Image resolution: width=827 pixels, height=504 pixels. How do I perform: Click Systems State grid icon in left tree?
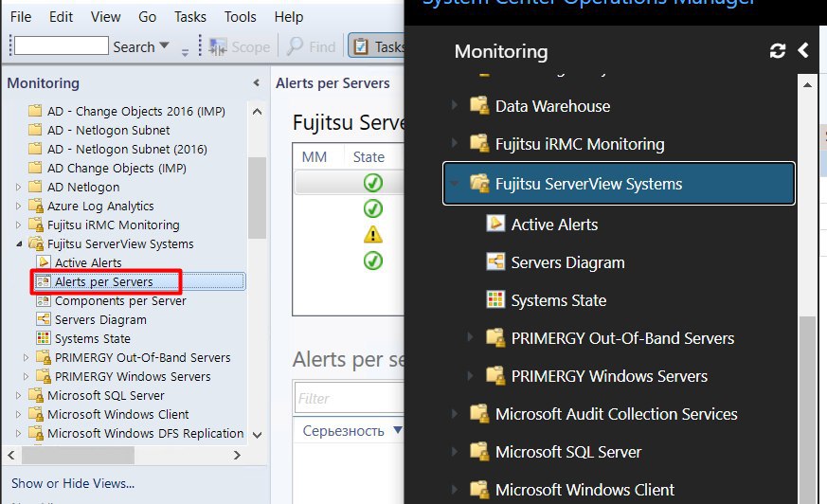pyautogui.click(x=44, y=338)
